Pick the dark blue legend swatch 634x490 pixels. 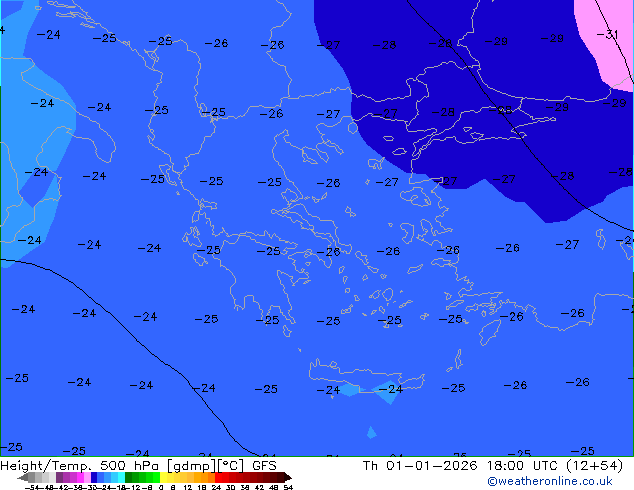tap(94, 477)
